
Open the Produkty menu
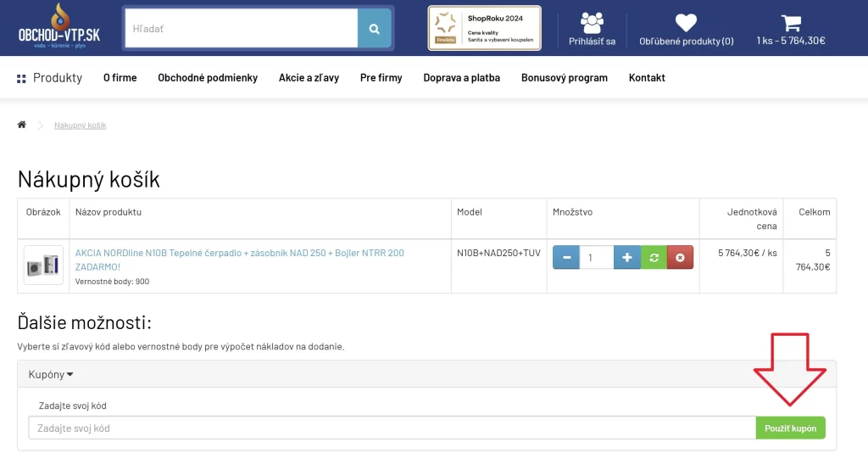(50, 78)
